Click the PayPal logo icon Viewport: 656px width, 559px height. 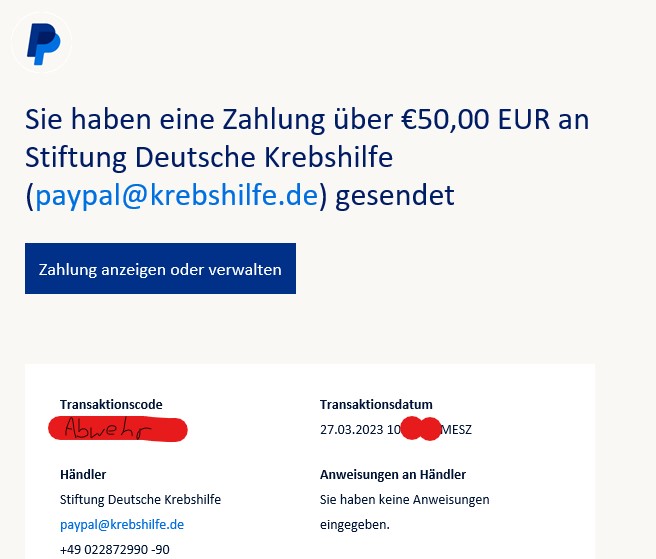(x=42, y=43)
